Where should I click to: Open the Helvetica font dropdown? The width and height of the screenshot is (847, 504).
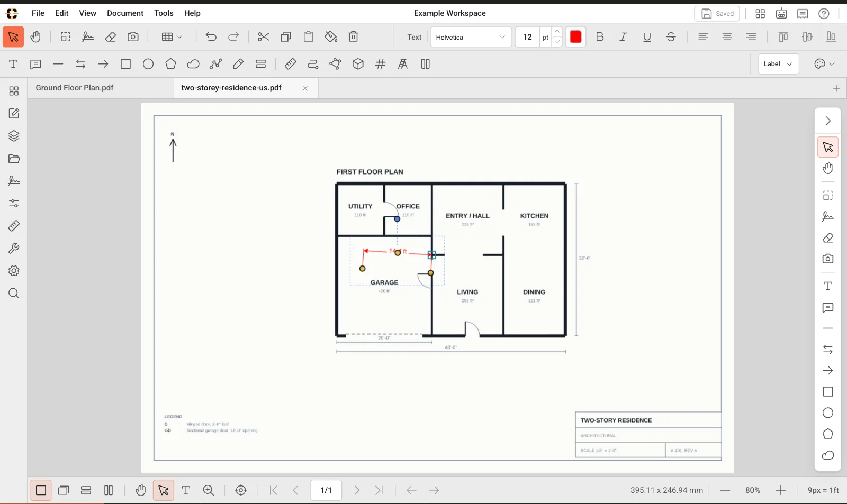471,37
